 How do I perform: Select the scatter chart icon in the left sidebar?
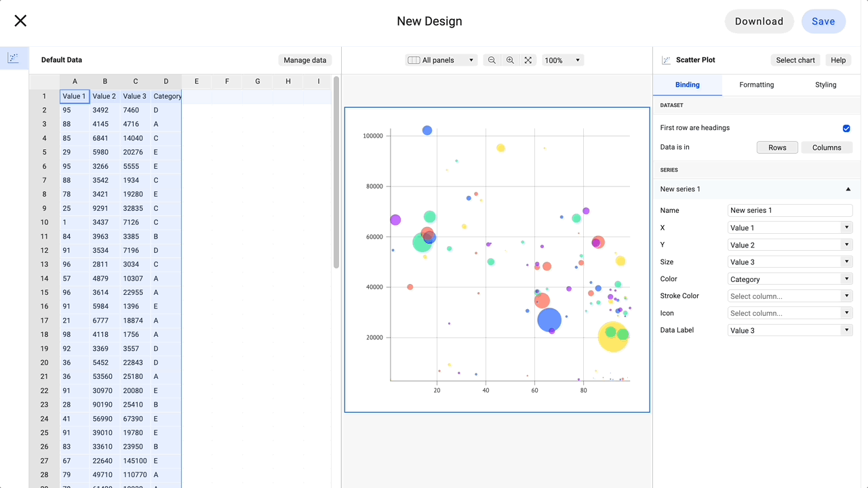tap(14, 58)
